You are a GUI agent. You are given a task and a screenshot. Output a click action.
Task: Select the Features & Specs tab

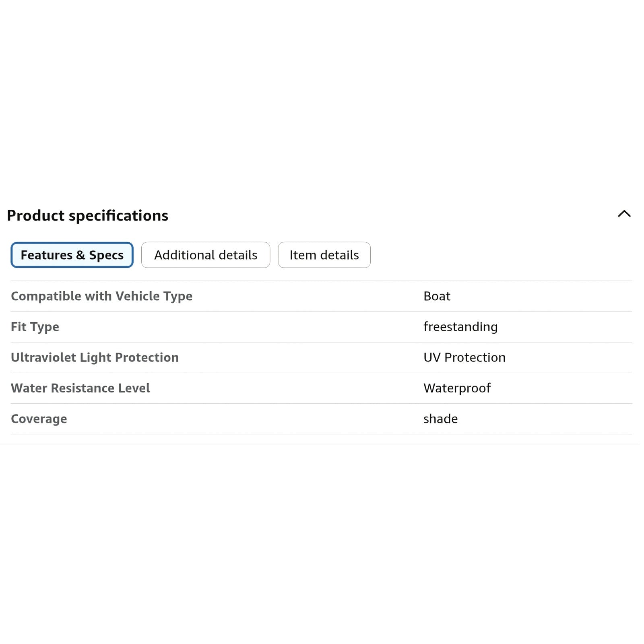72,255
